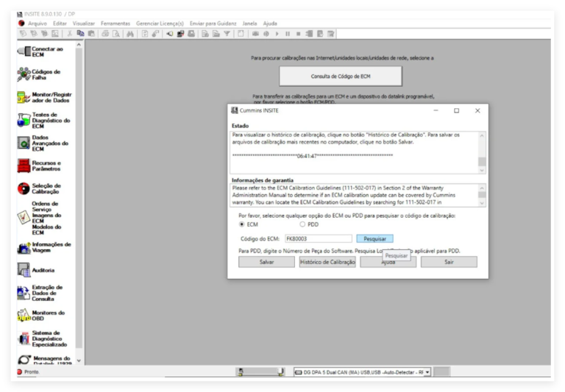Open the datalink adapter dropdown

(427, 372)
